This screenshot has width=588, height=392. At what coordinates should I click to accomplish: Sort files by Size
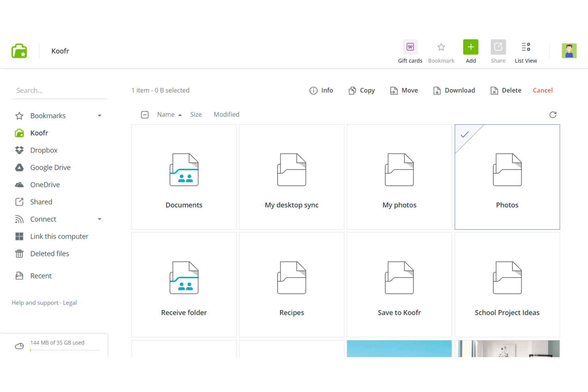click(196, 114)
